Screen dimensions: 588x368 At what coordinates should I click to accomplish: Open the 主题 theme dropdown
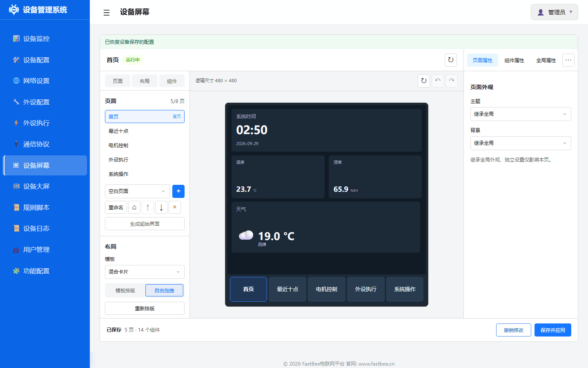[x=521, y=114]
